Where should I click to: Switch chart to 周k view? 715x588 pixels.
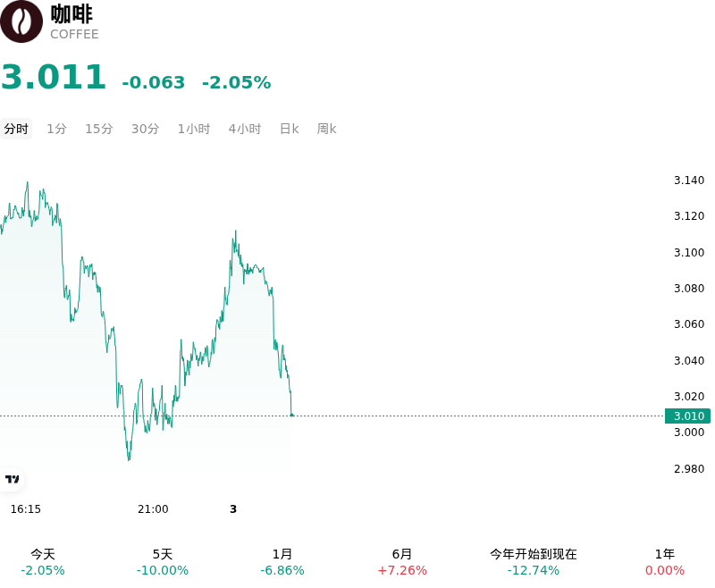coord(326,129)
